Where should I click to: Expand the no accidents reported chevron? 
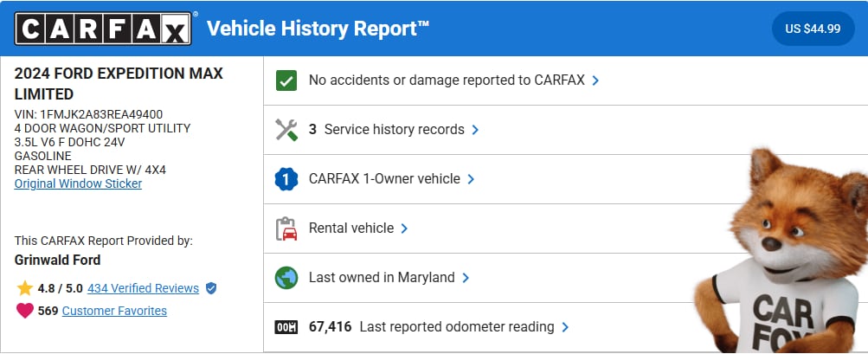[x=595, y=80]
